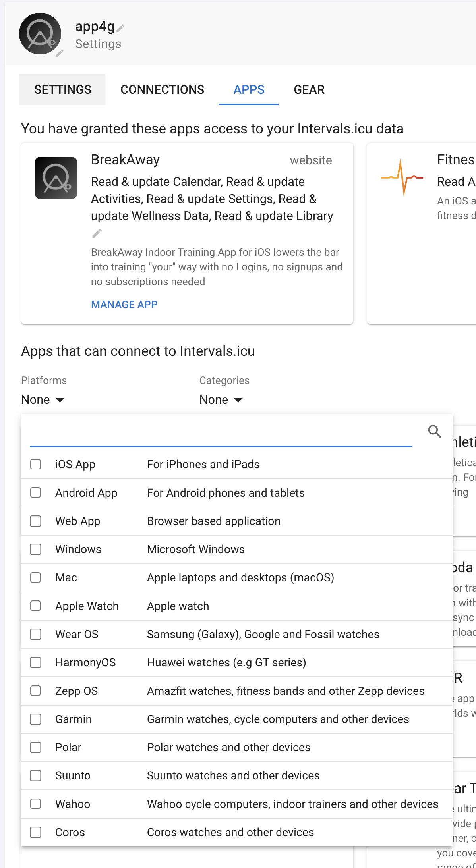Enable the Garmin platform checkbox
The image size is (476, 868).
click(36, 719)
